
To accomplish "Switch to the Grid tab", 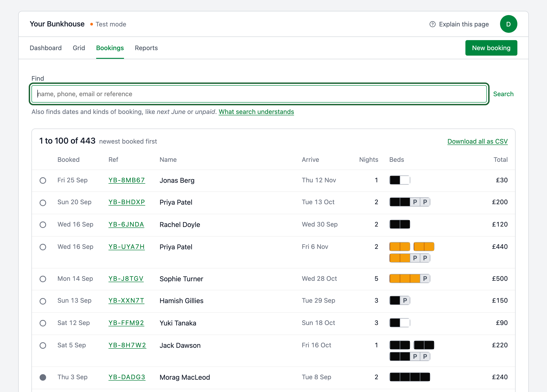I will 79,48.
